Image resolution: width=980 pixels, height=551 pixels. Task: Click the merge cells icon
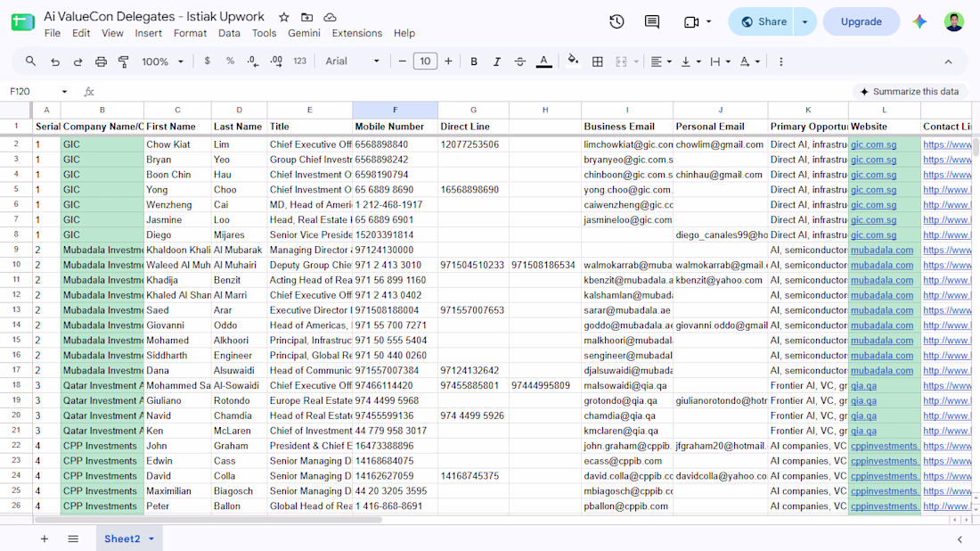click(x=621, y=62)
